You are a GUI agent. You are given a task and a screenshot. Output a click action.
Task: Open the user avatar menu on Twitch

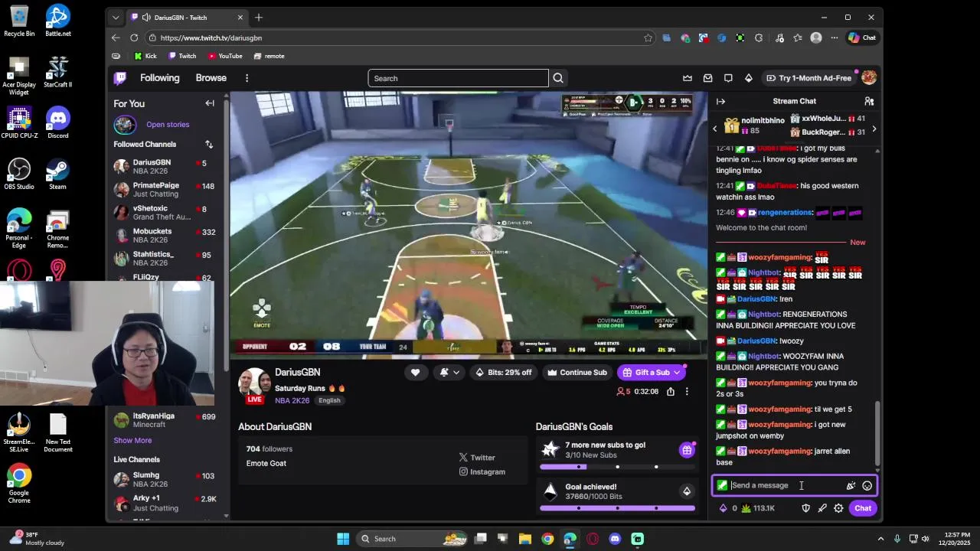[x=869, y=78]
